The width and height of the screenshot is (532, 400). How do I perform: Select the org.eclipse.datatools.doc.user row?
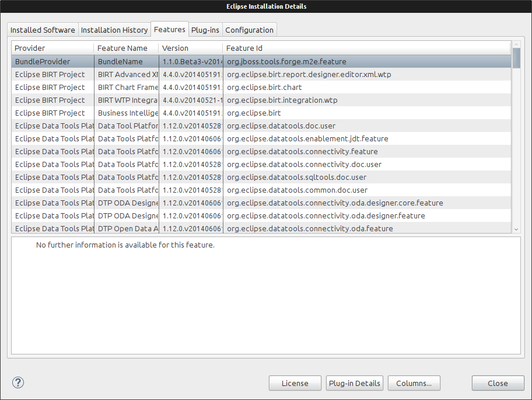tap(261, 126)
